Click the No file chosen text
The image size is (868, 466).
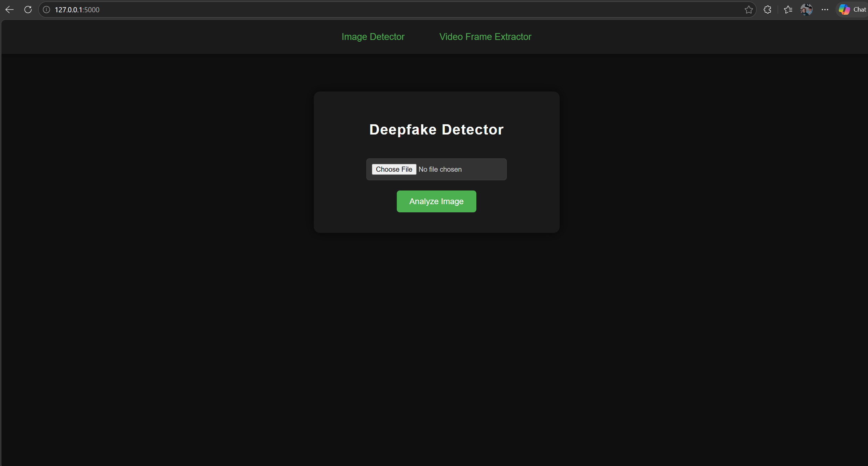(440, 169)
